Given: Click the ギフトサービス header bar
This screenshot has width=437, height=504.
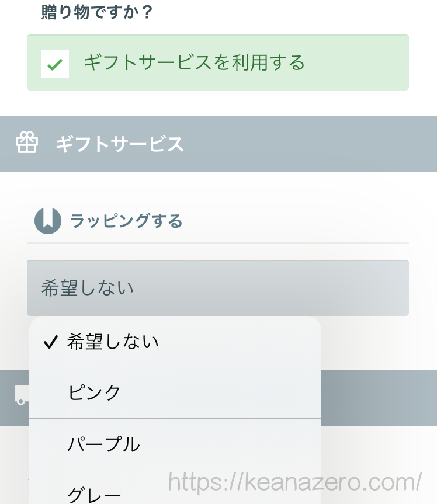Looking at the screenshot, I should tap(218, 143).
